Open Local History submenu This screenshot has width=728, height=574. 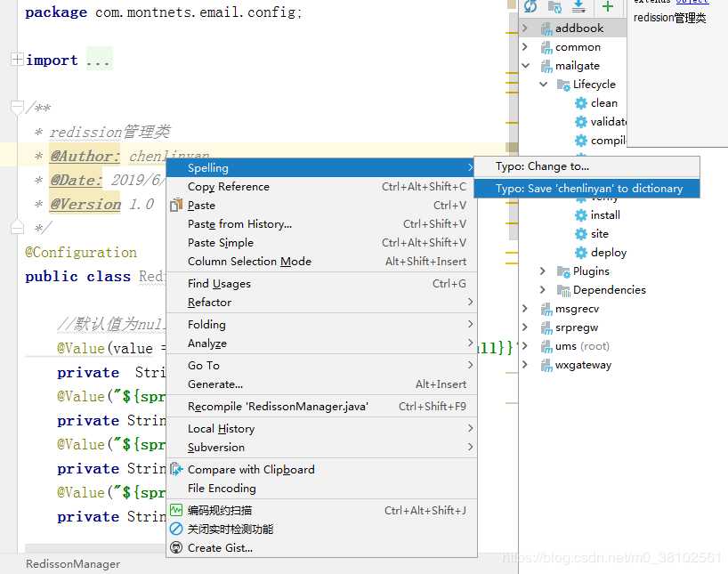click(321, 428)
